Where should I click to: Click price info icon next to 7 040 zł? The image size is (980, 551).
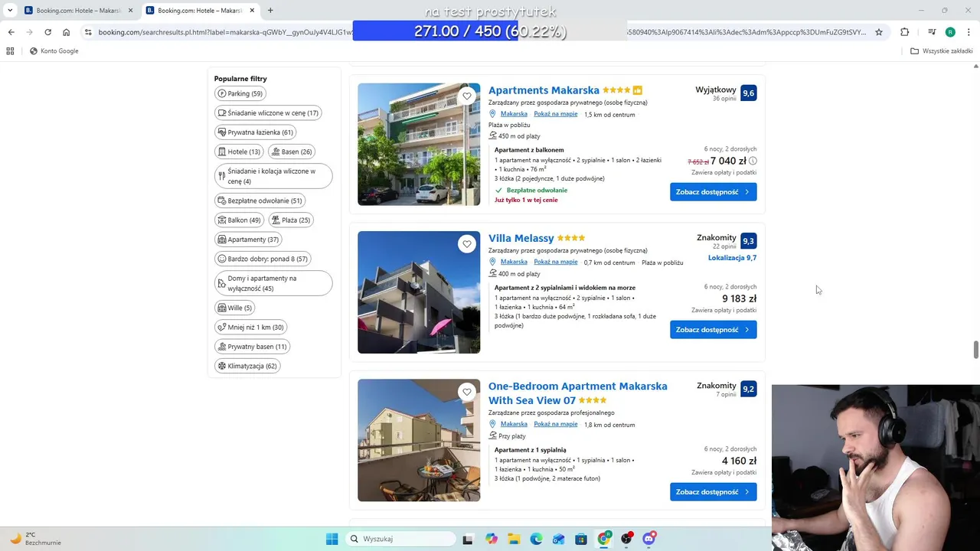753,161
